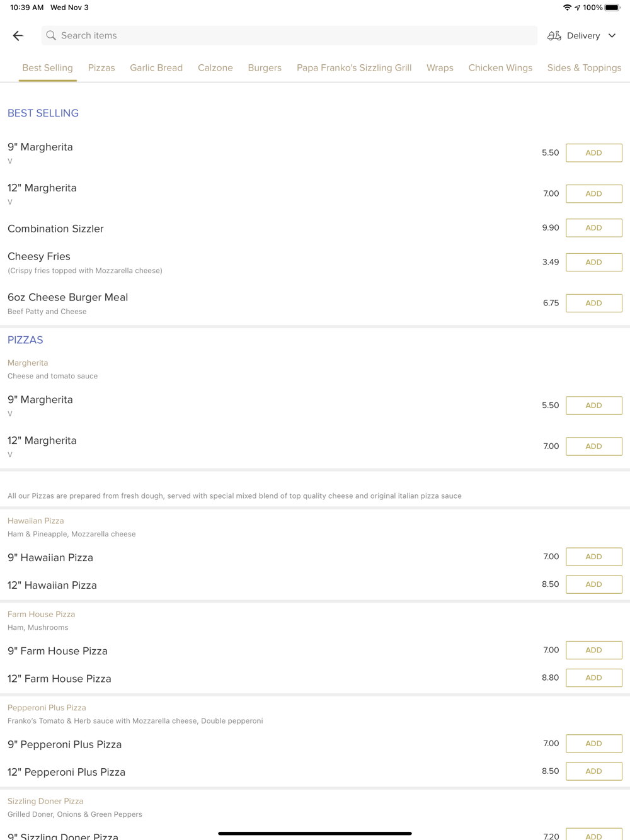Select Papa Franko's Sizzling Grill tab
The image size is (630, 840).
point(354,68)
